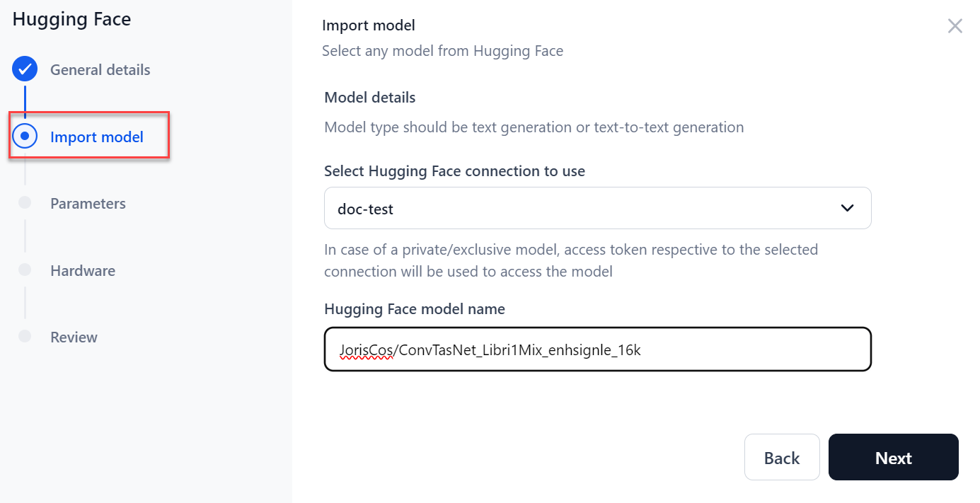Viewport: 980px width, 503px height.
Task: Click the Select Hugging Face connection label
Action: (454, 171)
